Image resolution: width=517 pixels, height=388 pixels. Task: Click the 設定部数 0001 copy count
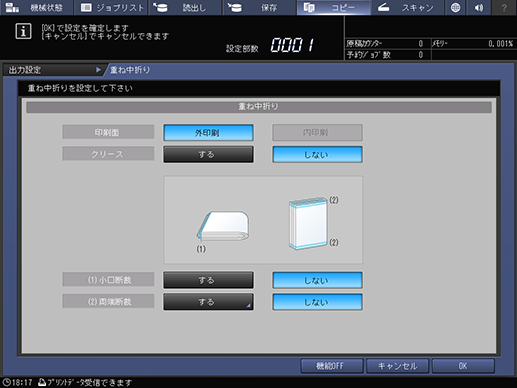[292, 45]
